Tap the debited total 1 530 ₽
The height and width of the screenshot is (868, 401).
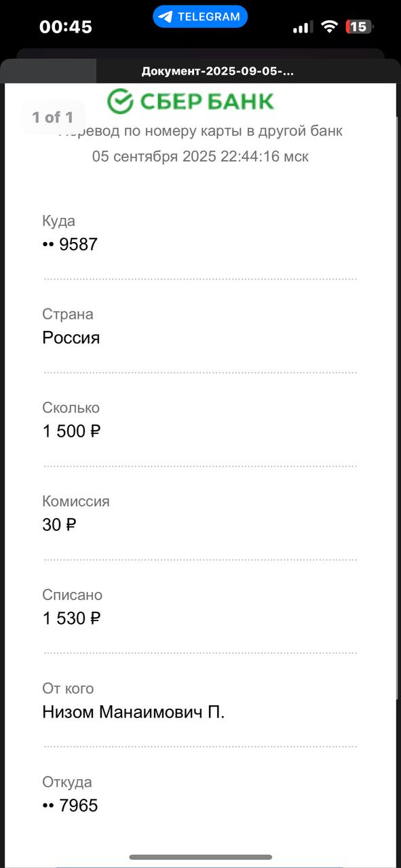coord(71,618)
